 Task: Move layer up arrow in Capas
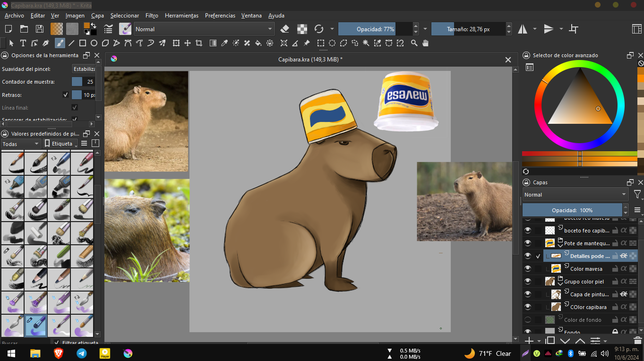point(580,340)
